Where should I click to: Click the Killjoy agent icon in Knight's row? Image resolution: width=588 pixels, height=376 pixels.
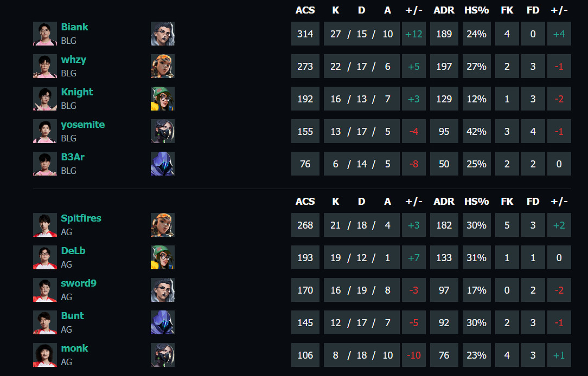162,99
